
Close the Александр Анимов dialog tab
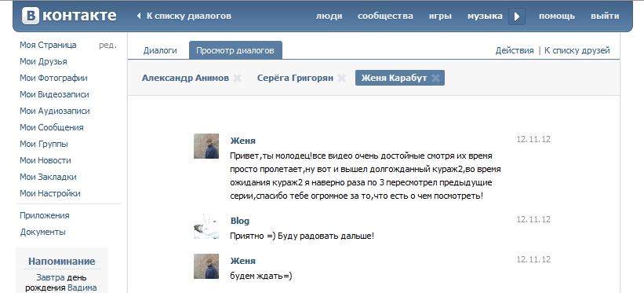point(237,78)
